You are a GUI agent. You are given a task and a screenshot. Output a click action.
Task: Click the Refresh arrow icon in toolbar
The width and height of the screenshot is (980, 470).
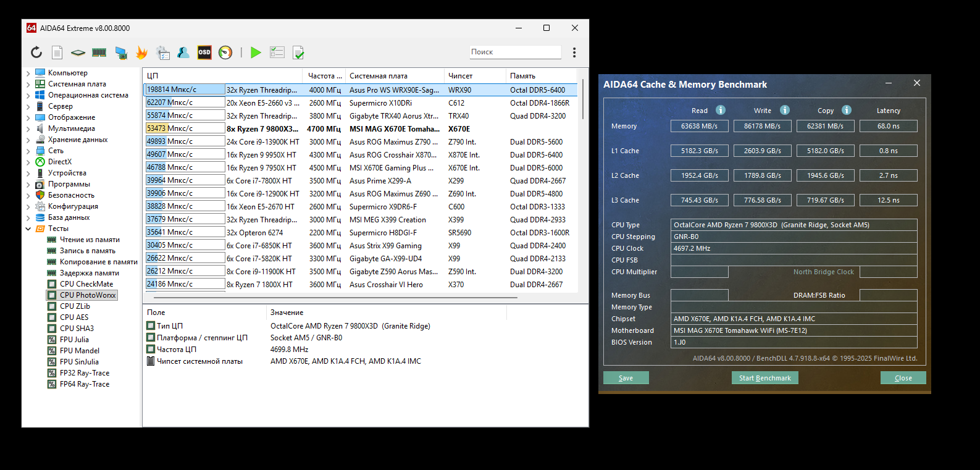[36, 52]
